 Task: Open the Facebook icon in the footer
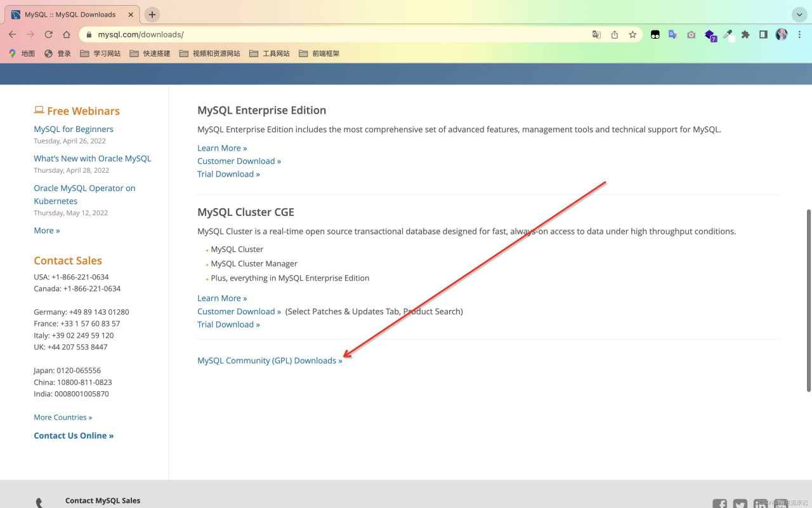coord(720,505)
